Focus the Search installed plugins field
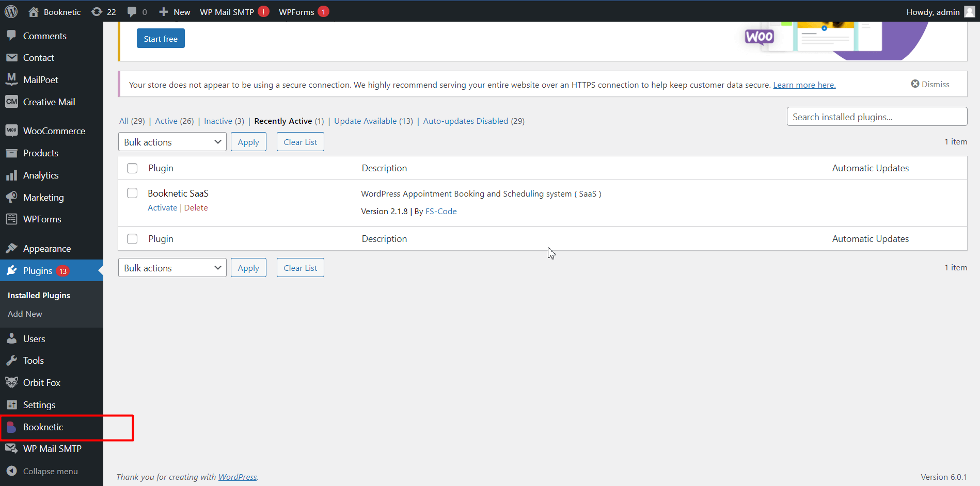The image size is (980, 486). pyautogui.click(x=876, y=117)
